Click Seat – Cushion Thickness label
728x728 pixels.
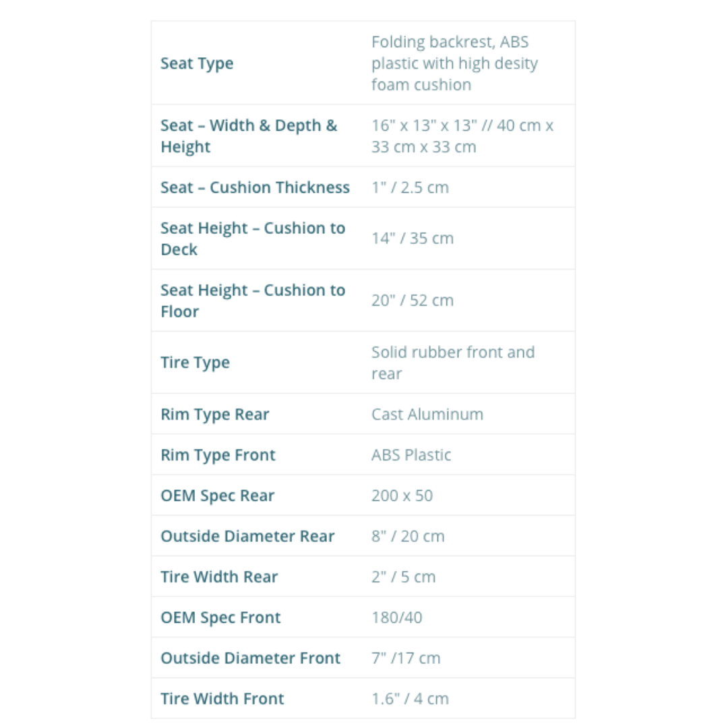pos(255,187)
